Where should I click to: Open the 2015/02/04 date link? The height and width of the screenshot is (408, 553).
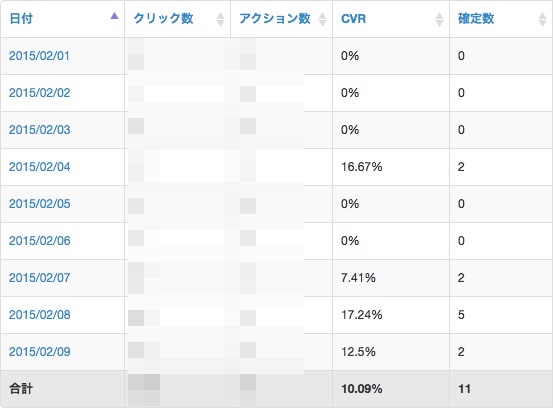point(40,167)
